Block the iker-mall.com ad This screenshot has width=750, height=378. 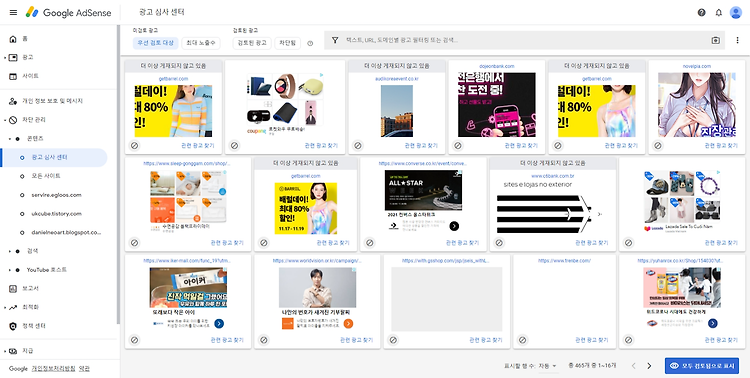pyautogui.click(x=134, y=340)
